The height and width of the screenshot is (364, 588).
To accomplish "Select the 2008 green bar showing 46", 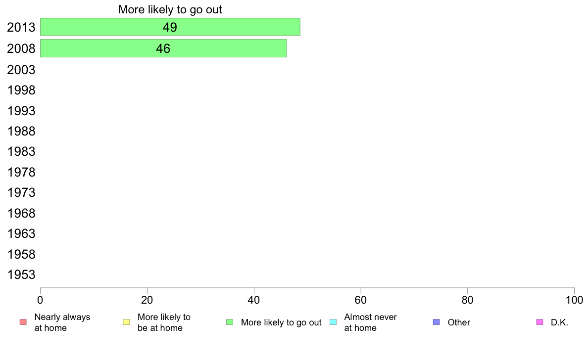I will 163,48.
